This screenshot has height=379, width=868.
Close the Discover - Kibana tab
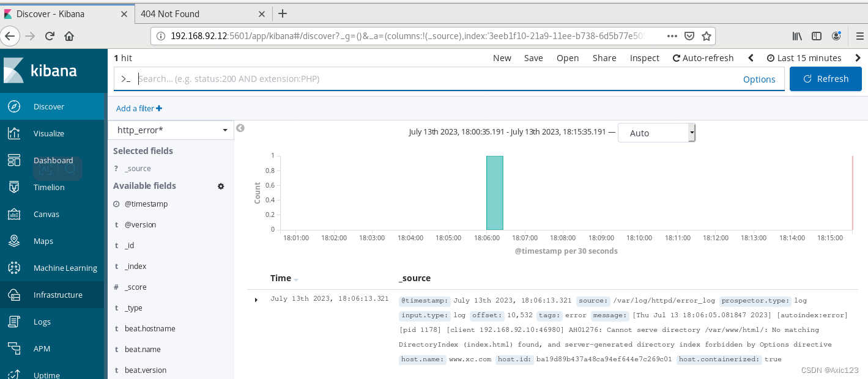124,13
